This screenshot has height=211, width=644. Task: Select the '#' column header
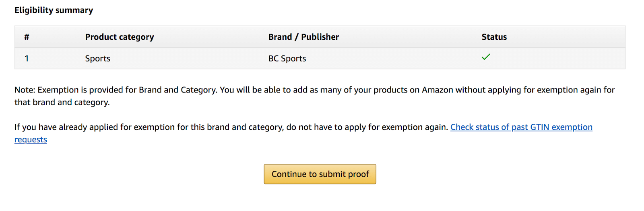tap(27, 37)
